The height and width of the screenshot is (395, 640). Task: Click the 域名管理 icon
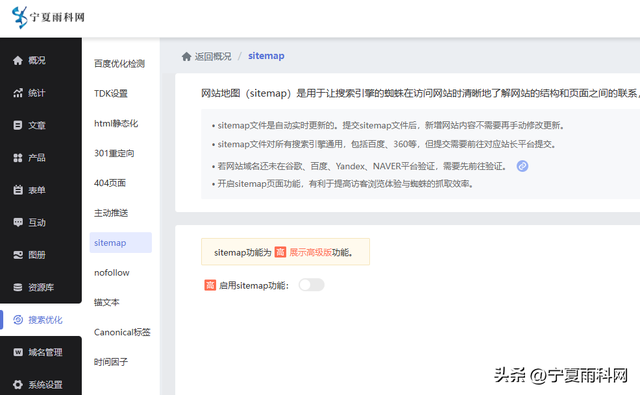click(x=18, y=352)
